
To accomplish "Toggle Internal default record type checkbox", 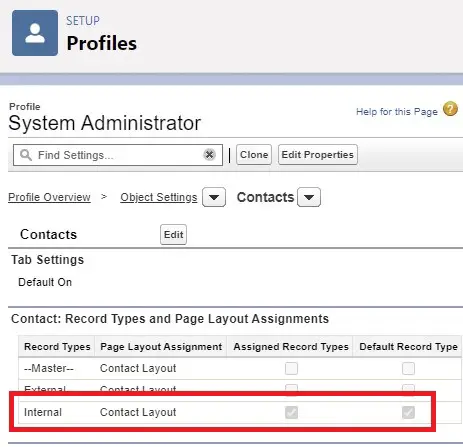I will (x=408, y=413).
